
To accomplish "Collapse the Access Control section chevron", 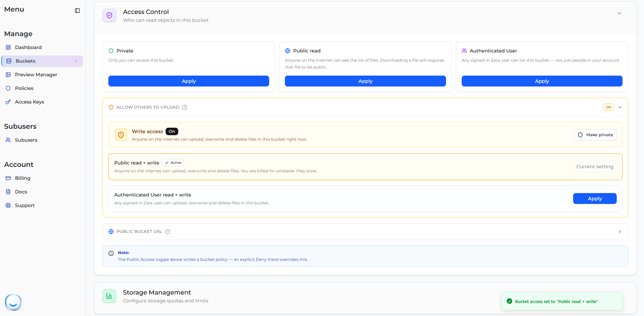I will [x=619, y=13].
